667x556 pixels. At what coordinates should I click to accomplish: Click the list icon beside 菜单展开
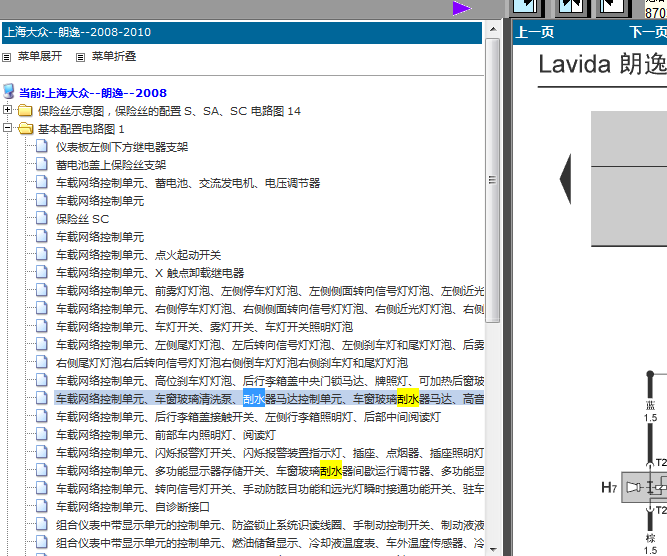(x=6, y=57)
